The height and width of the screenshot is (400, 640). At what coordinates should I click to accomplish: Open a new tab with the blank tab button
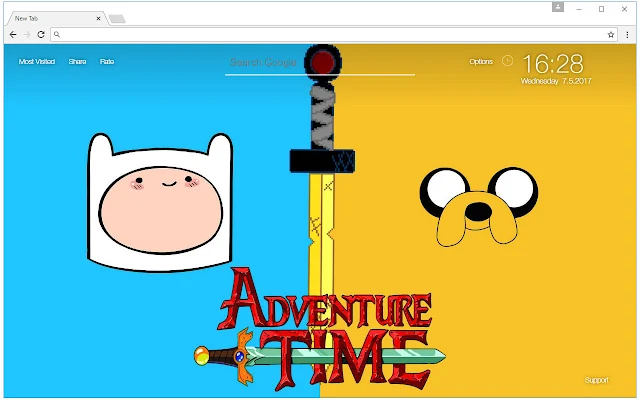tap(117, 19)
